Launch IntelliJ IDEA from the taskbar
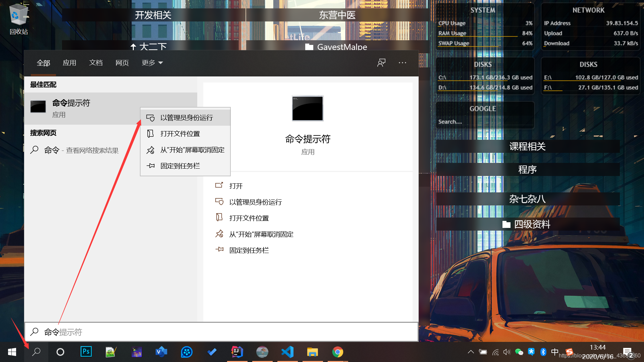 point(237,352)
